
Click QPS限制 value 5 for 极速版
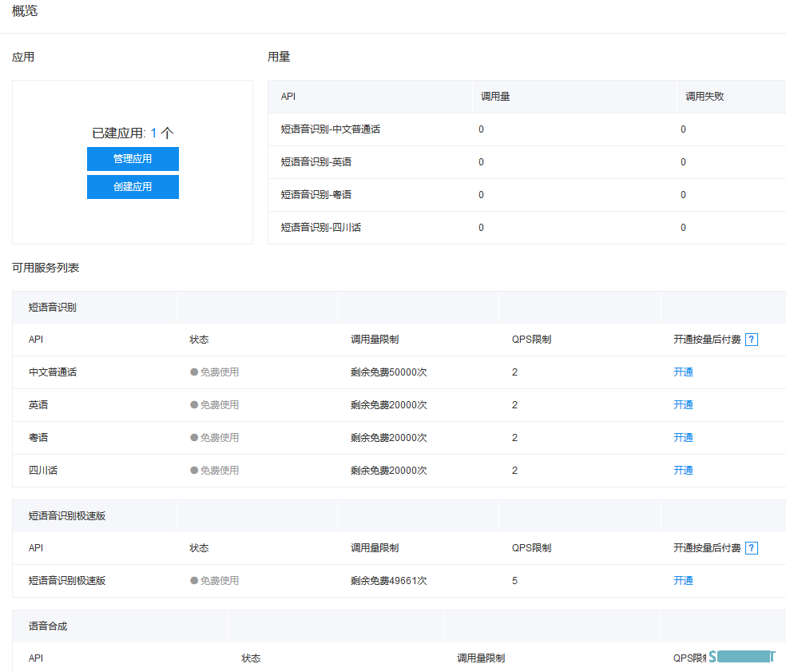point(514,581)
